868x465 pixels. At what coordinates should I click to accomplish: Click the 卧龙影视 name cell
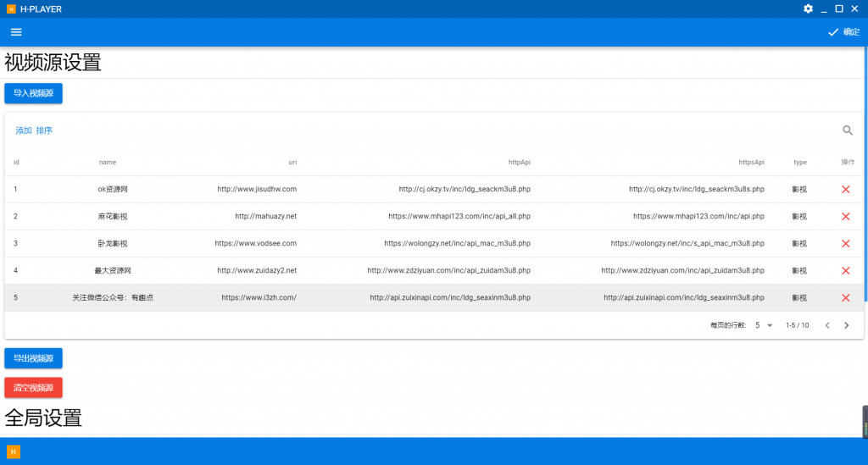point(113,243)
